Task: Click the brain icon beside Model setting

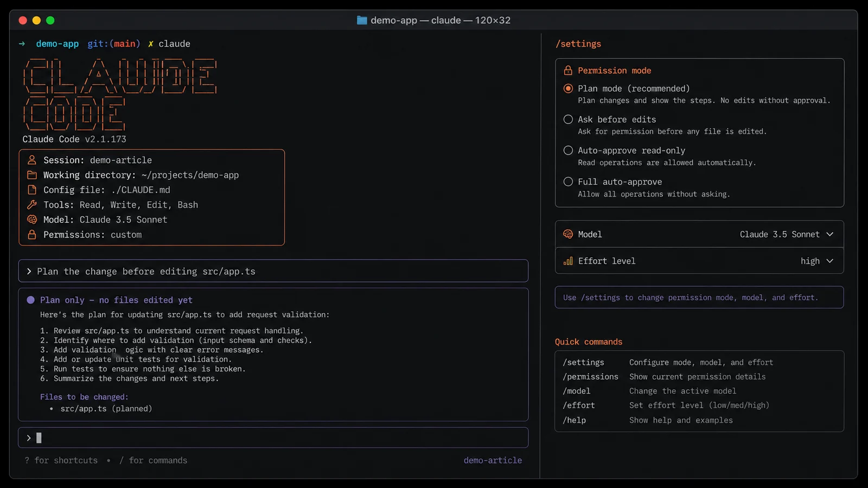Action: (x=568, y=234)
